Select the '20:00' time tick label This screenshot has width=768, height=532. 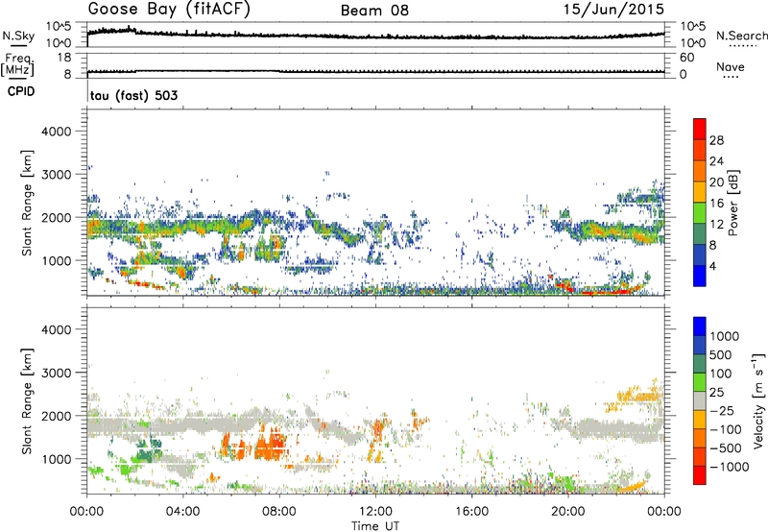[x=567, y=512]
